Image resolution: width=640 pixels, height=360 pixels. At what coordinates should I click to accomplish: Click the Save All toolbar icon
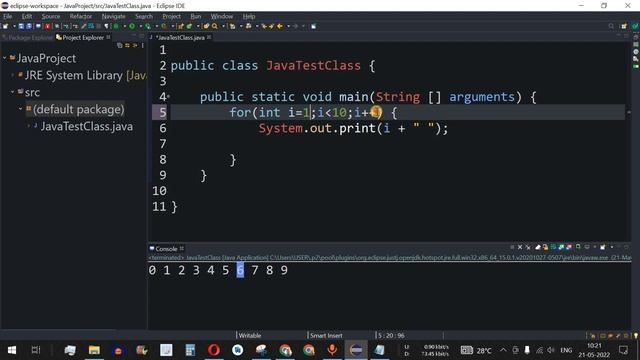(x=29, y=26)
